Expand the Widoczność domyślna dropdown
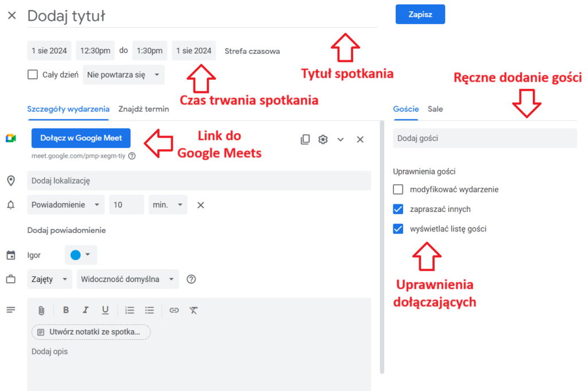Image resolution: width=588 pixels, height=391 pixels. click(128, 279)
